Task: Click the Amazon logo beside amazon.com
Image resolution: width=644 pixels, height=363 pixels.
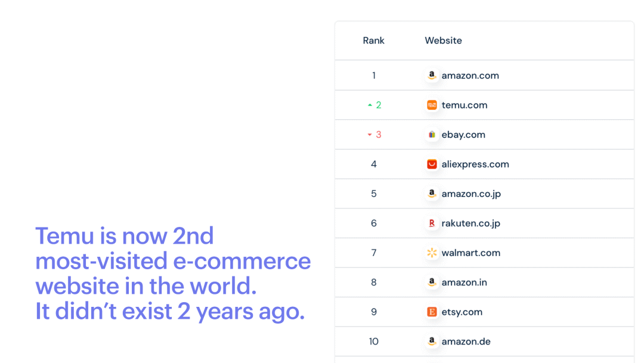Action: pos(432,75)
